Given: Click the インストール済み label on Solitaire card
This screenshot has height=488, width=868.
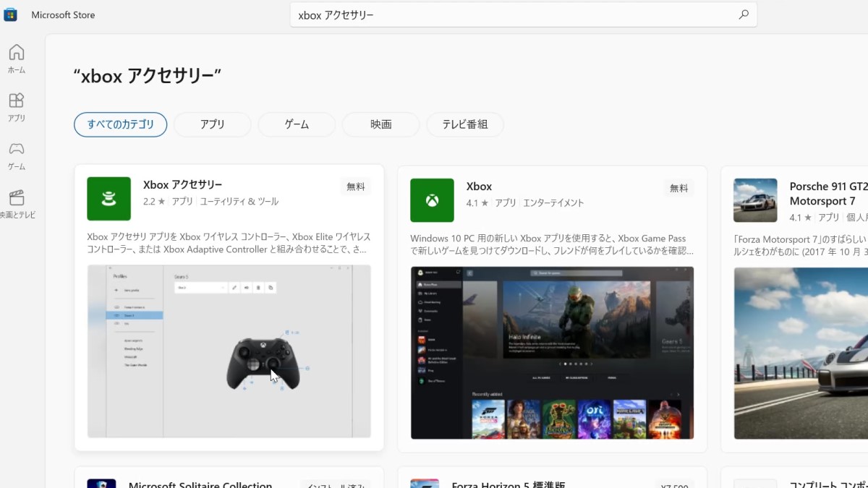Looking at the screenshot, I should click(x=336, y=485).
